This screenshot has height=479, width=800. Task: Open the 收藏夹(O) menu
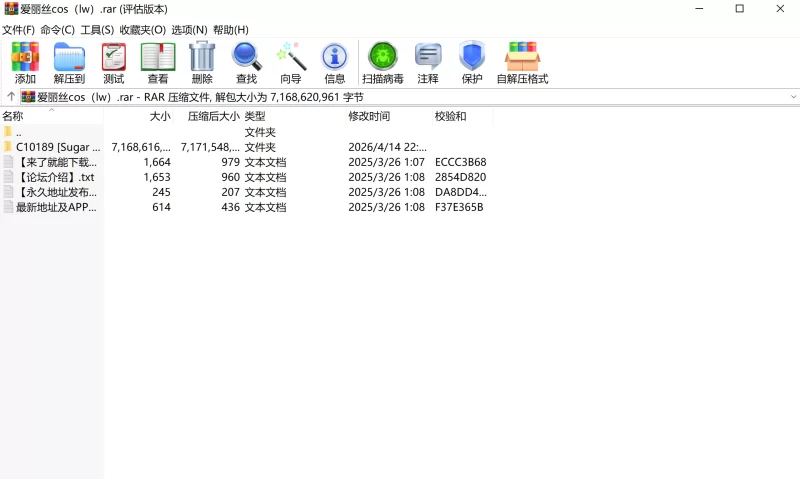(143, 30)
